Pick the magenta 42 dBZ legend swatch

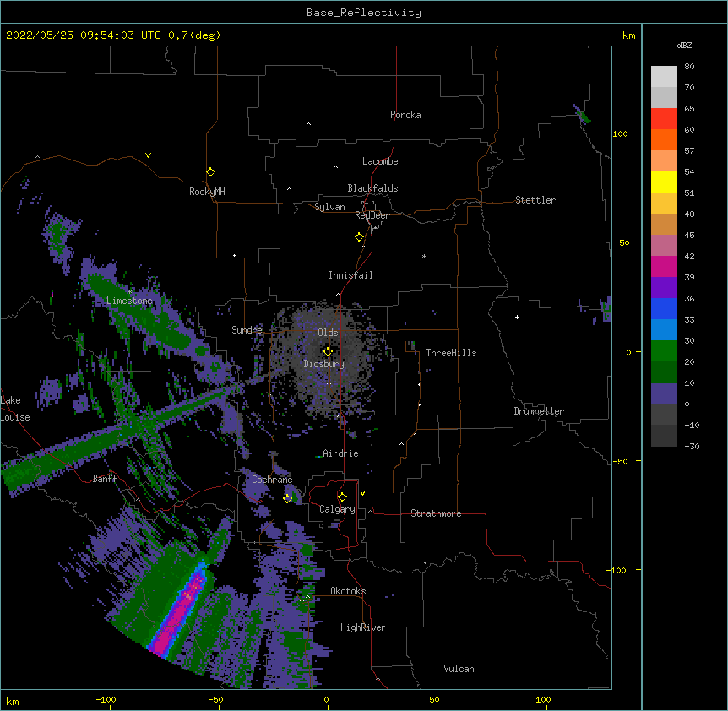664,266
